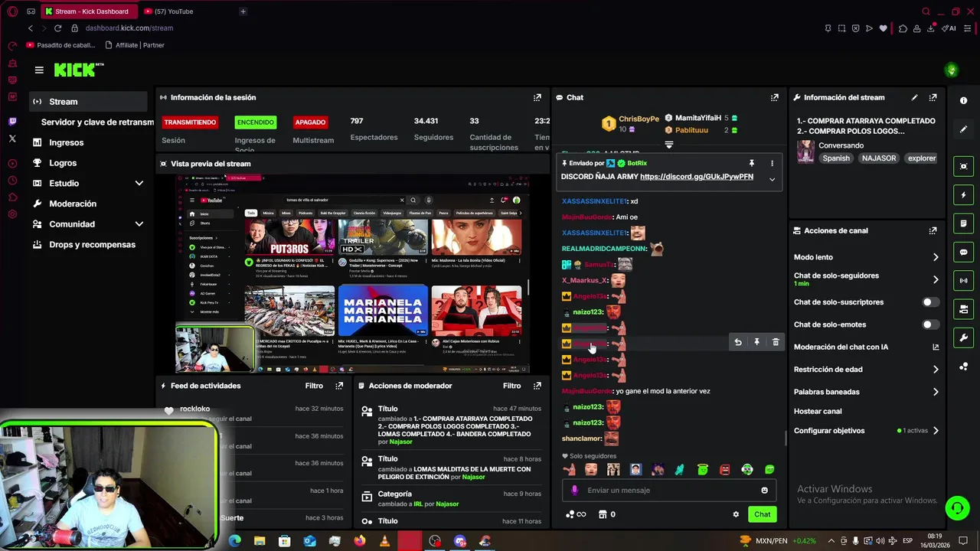The image size is (980, 551).
Task: Open the Discord invite link in pinned message
Action: click(697, 177)
